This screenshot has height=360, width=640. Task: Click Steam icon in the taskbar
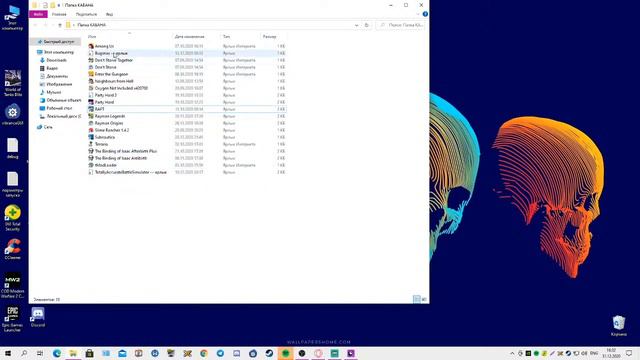[269, 353]
